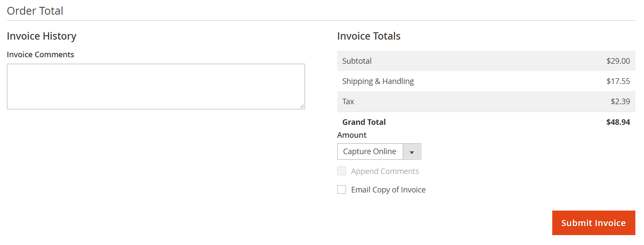
Task: Click the Submit Invoice button
Action: [x=594, y=223]
